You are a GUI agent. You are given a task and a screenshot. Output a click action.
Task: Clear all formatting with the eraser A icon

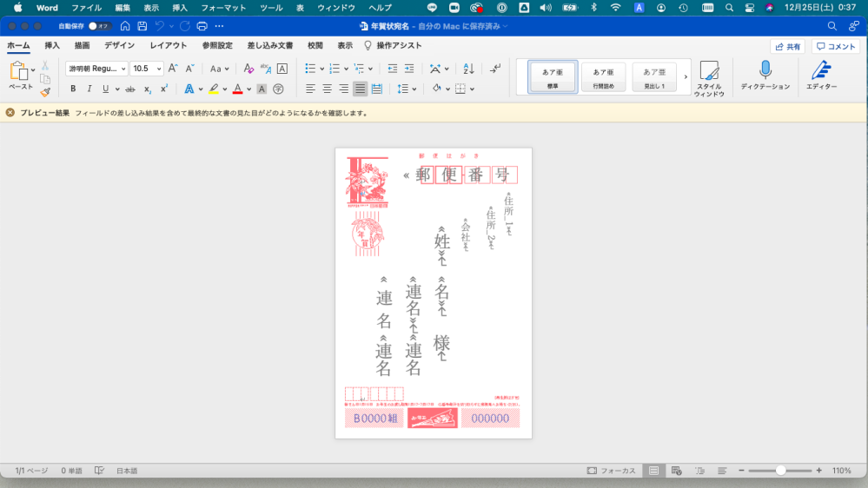click(x=248, y=69)
